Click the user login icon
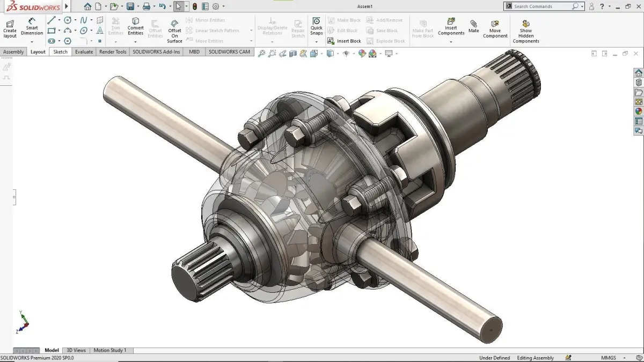Screen dimensions: 644x362 [591, 6]
